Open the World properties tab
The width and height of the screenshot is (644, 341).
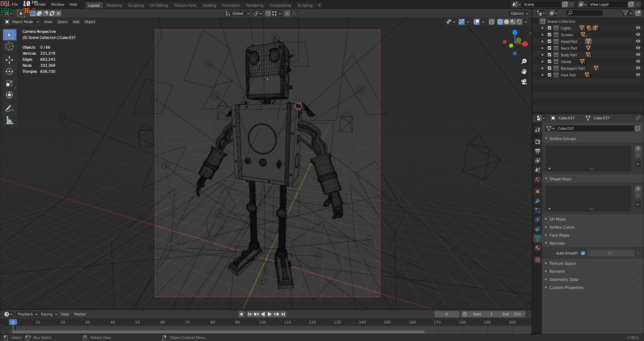[x=538, y=179]
